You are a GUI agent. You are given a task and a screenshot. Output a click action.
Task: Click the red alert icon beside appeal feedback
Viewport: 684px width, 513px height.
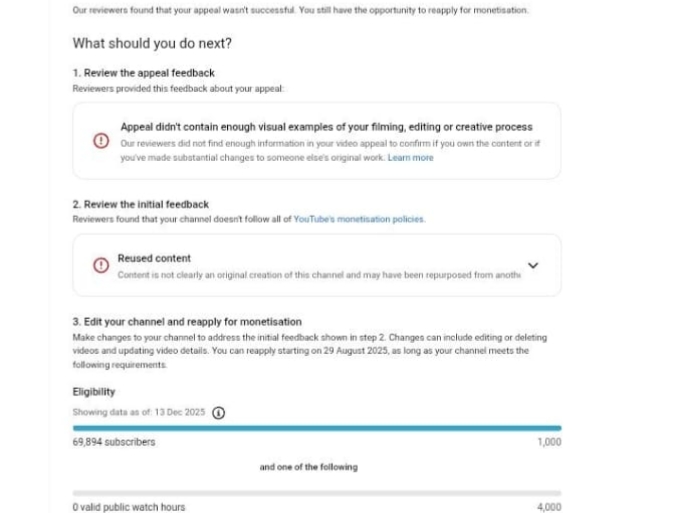pyautogui.click(x=100, y=141)
